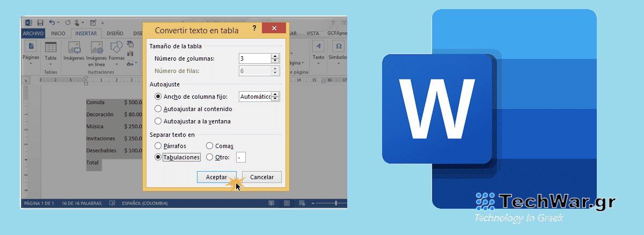Switch to the INICIO ribbon tab
Image resolution: width=644 pixels, height=235 pixels.
click(x=58, y=33)
